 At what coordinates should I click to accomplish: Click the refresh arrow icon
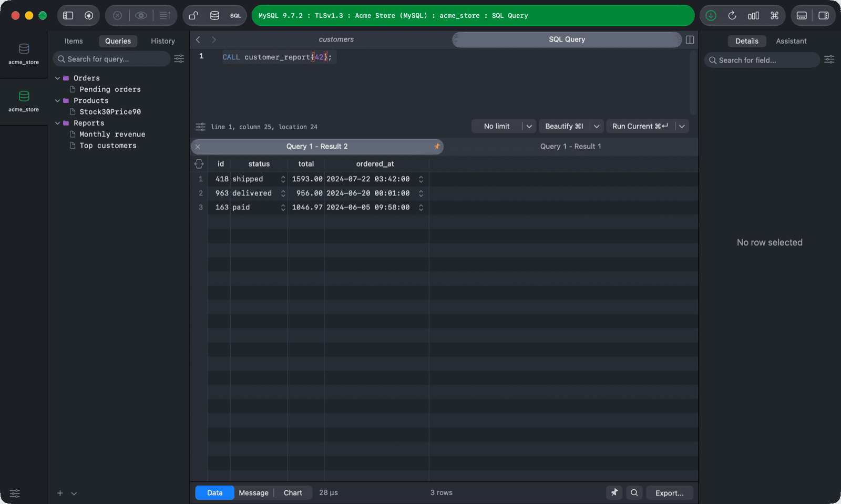coord(732,16)
